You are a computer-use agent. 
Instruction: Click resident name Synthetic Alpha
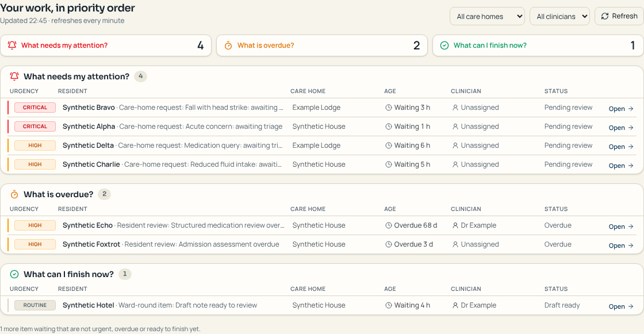[89, 126]
